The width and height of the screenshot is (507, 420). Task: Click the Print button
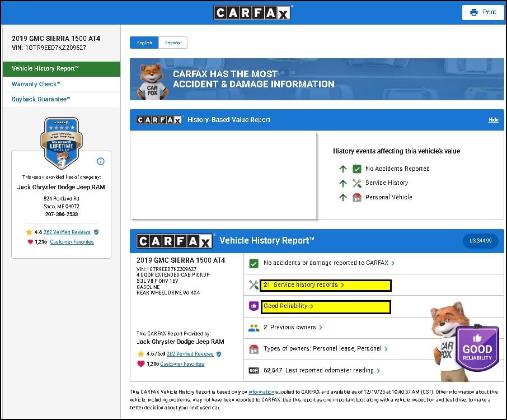click(x=483, y=12)
